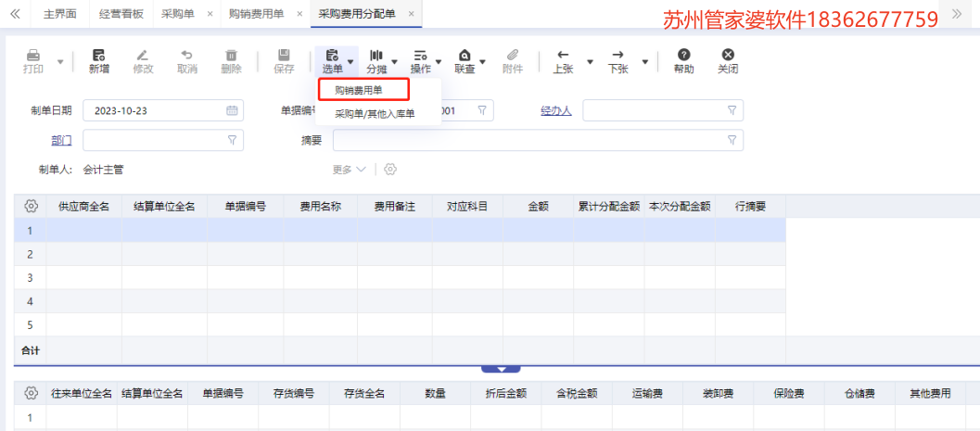Go to previous record with 上张
The image size is (980, 431).
tap(563, 56)
